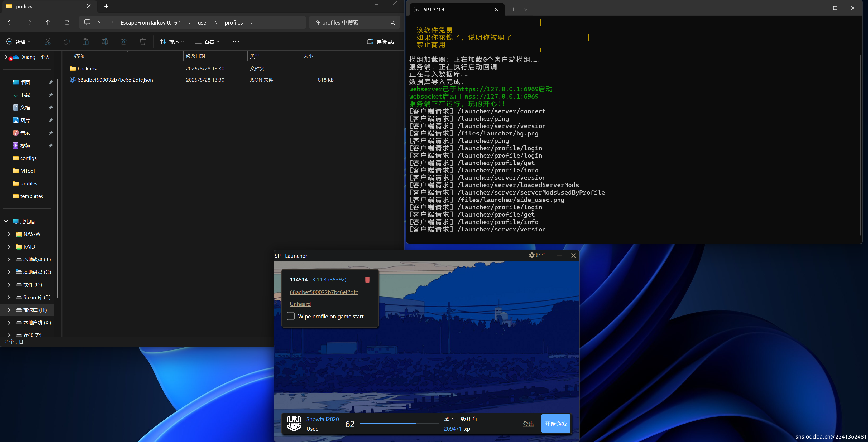
Task: Sort by 修改日期 column header
Action: pos(215,56)
